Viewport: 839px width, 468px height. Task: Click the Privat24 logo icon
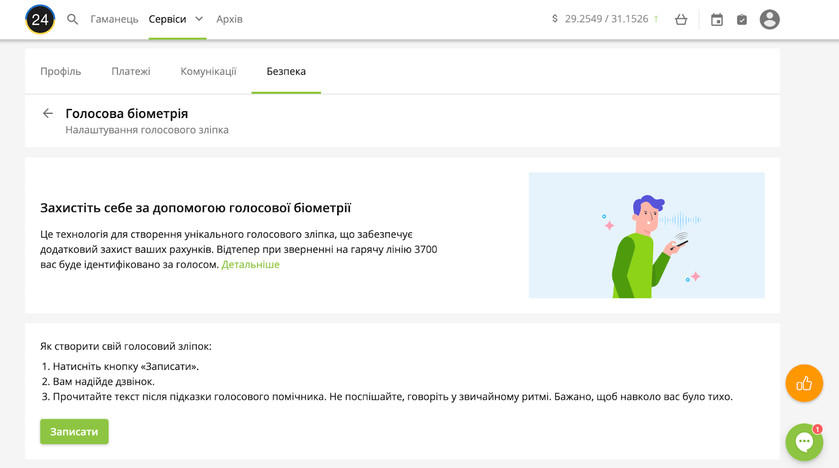[40, 19]
